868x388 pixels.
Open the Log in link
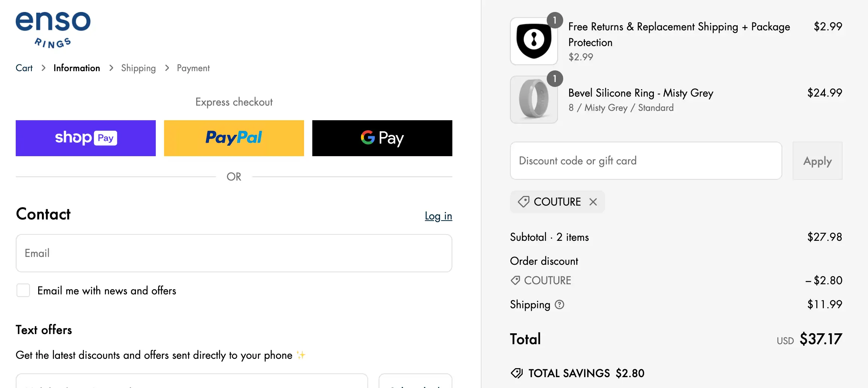(438, 216)
